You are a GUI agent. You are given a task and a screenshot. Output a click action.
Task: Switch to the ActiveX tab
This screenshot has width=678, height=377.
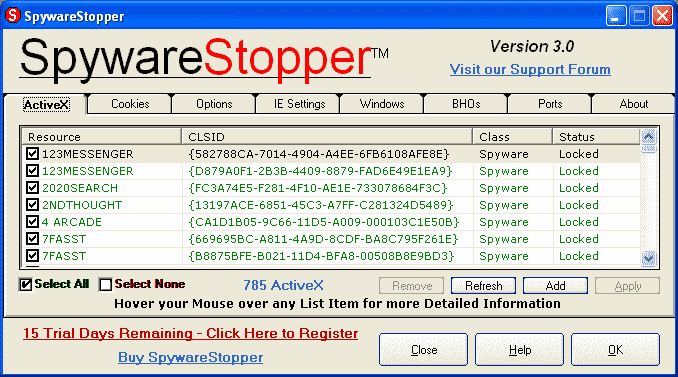(x=46, y=105)
